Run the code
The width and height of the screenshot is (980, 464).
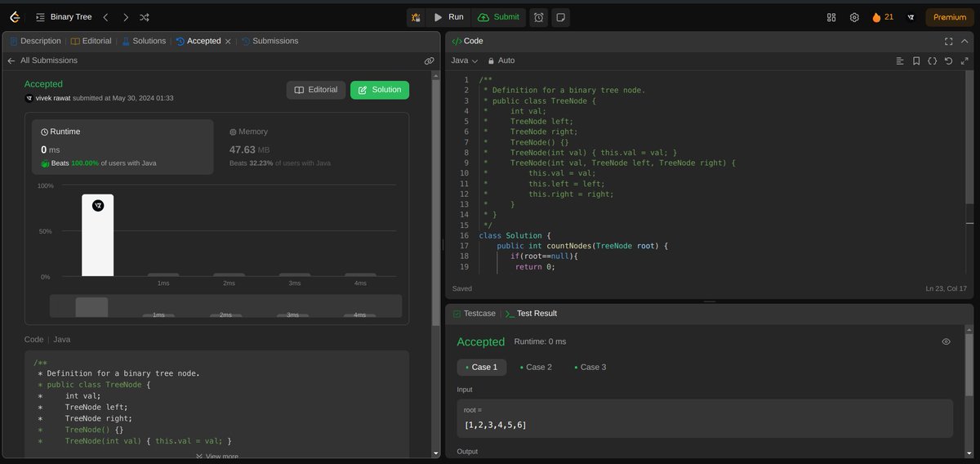(448, 16)
